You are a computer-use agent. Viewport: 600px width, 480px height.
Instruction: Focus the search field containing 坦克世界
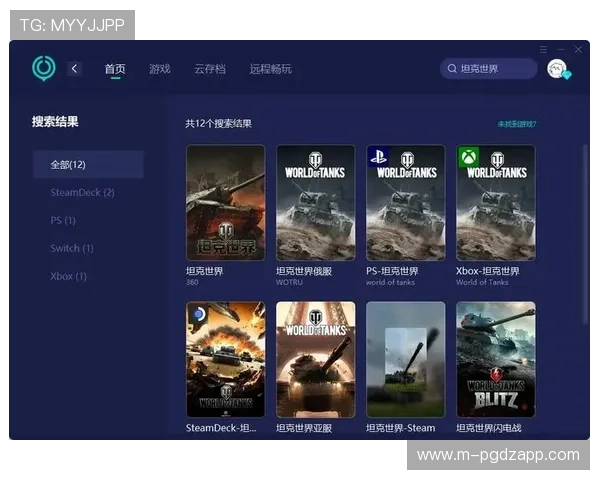click(x=489, y=69)
